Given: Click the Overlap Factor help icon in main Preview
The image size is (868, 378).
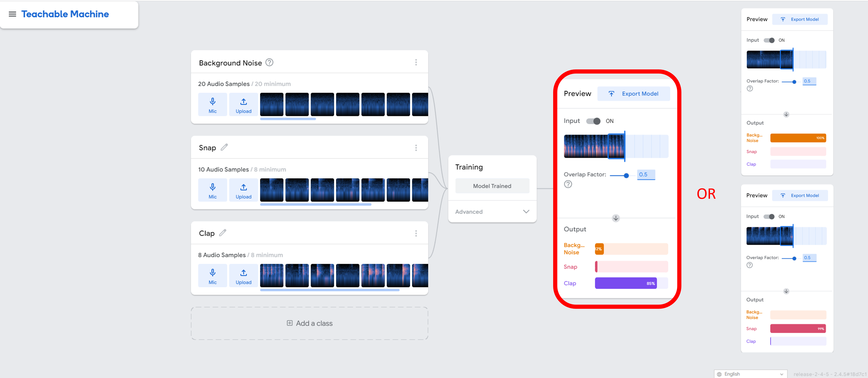Looking at the screenshot, I should [x=568, y=184].
